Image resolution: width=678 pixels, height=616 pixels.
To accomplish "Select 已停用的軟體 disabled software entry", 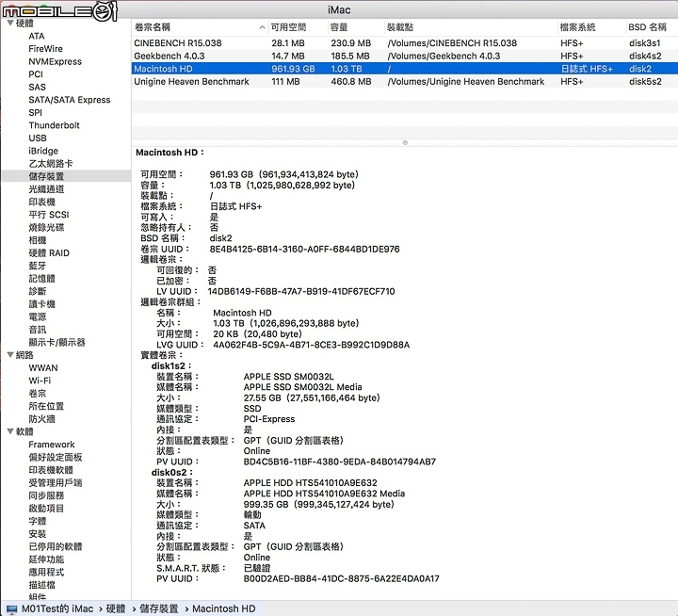I will (x=55, y=546).
